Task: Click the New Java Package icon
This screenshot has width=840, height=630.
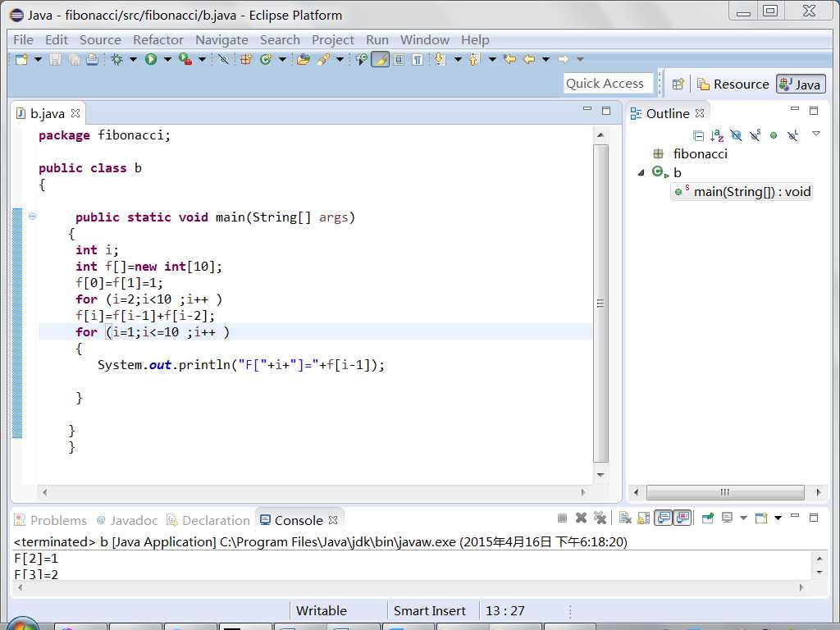Action: click(x=246, y=59)
